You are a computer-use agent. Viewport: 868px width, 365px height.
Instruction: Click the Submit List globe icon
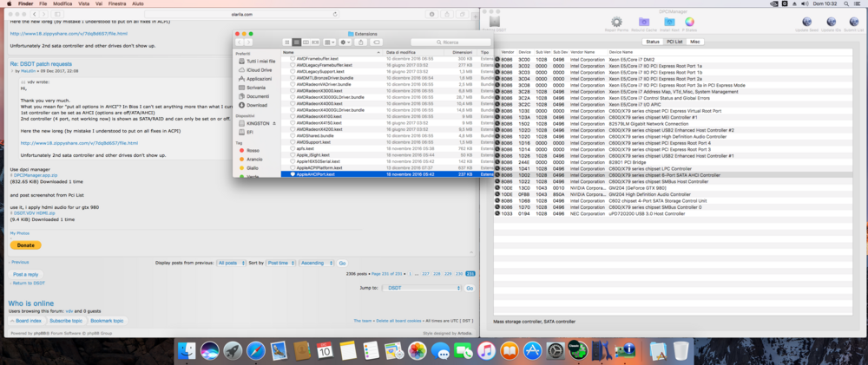[853, 23]
